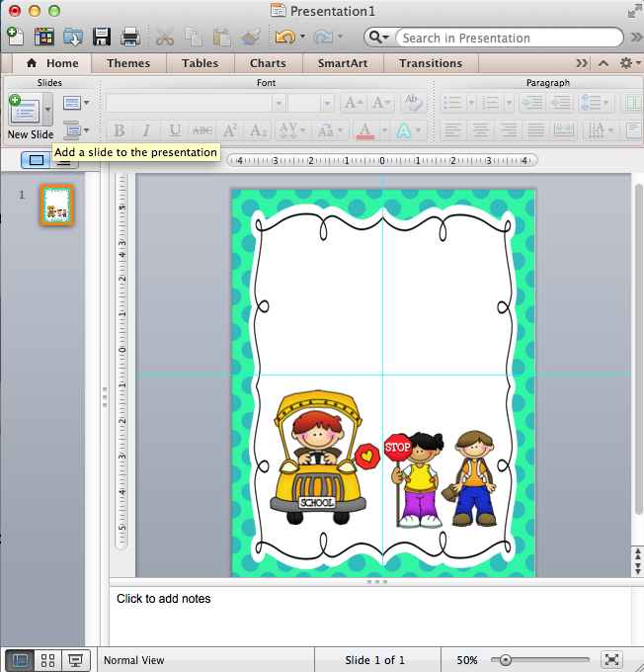Image resolution: width=644 pixels, height=672 pixels.
Task: Click the Copy icon
Action: (x=194, y=37)
